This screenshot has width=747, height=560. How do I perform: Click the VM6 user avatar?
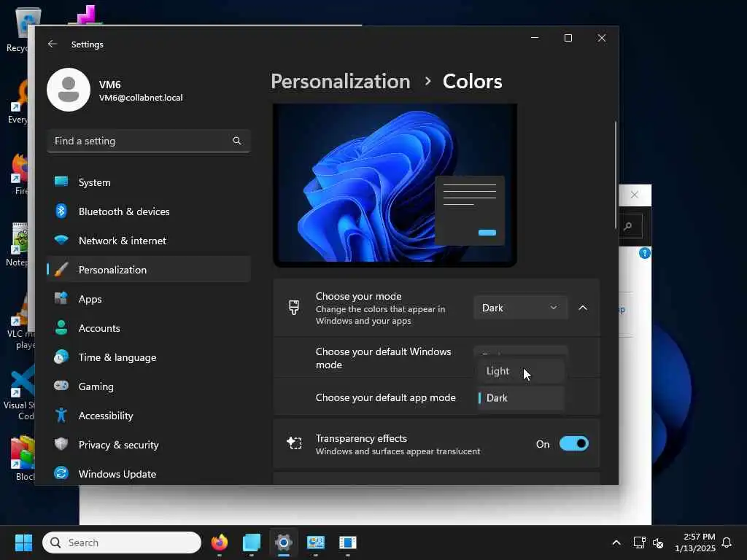[x=69, y=90]
